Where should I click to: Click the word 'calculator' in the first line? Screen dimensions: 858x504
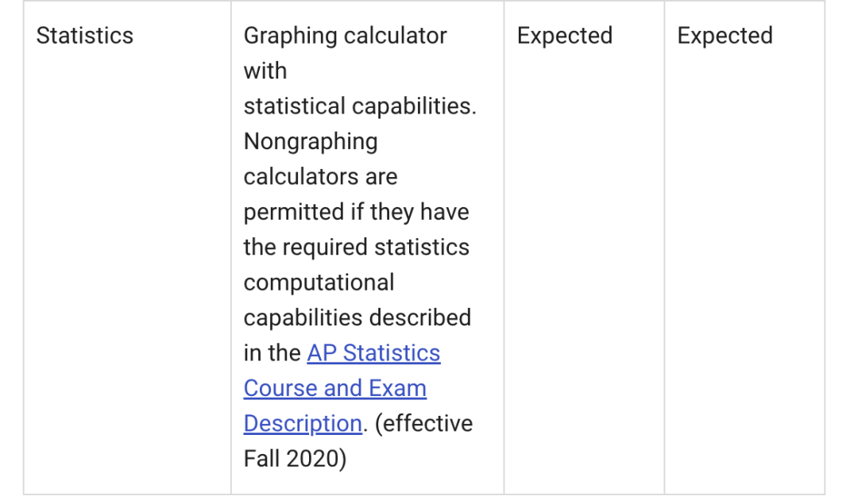pyautogui.click(x=396, y=36)
